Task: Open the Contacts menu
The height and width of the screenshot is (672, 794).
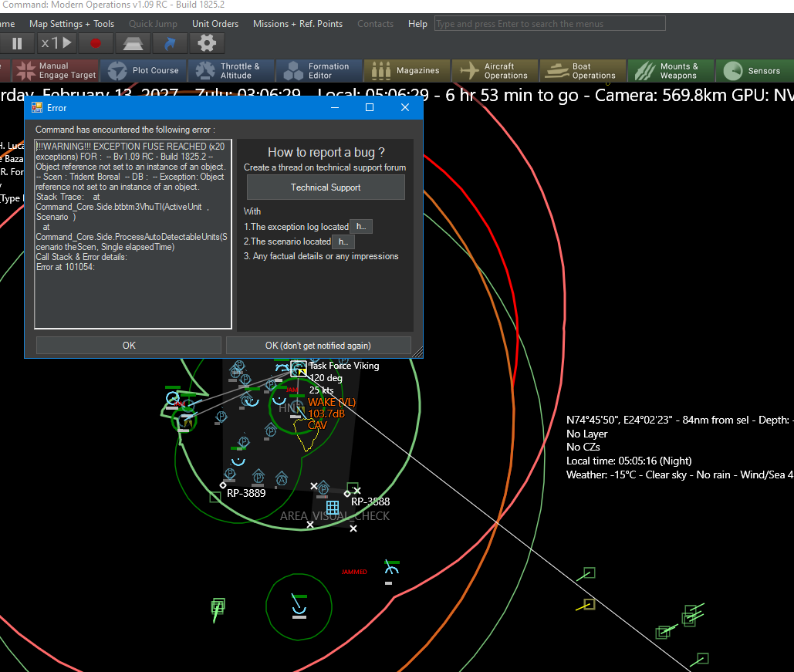Action: pyautogui.click(x=375, y=24)
